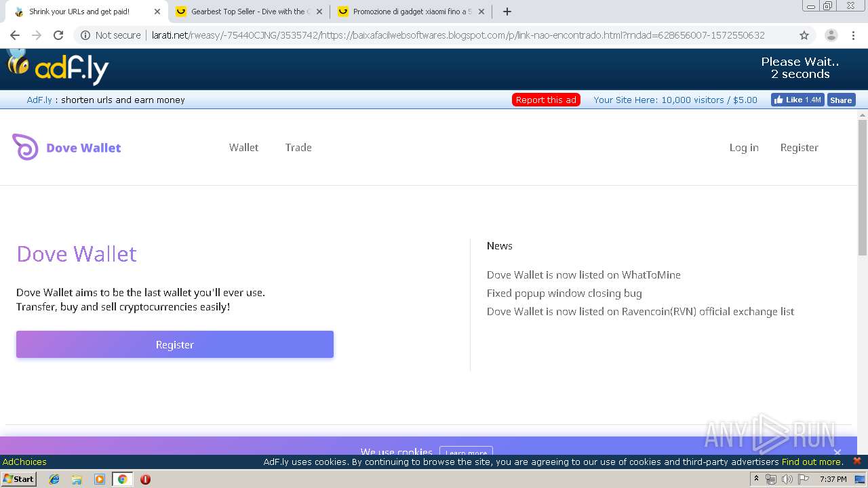
Task: Open the Windows Start button
Action: tap(19, 479)
